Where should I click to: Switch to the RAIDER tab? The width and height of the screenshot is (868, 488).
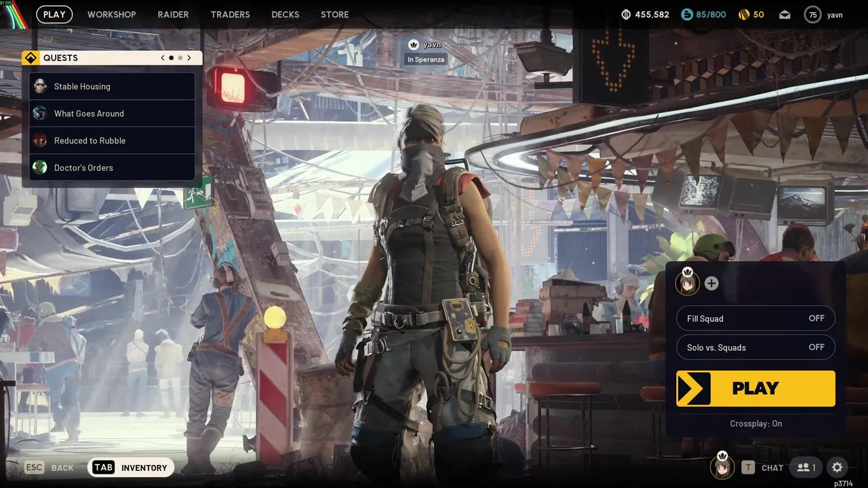pyautogui.click(x=174, y=14)
